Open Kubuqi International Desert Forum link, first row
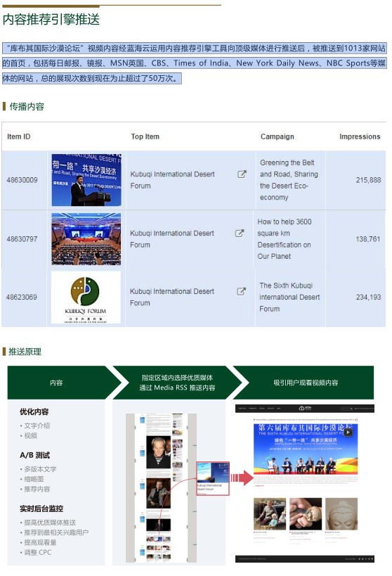392x576 pixels. [172, 180]
